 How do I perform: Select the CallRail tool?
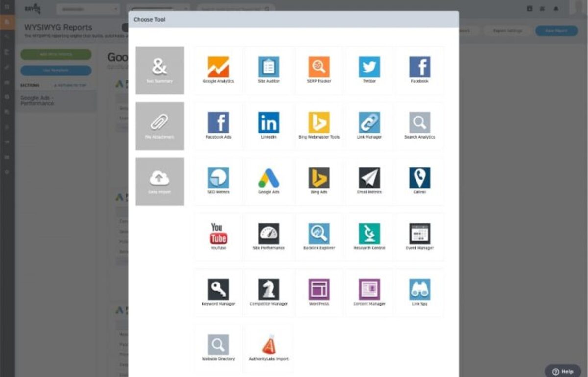(420, 182)
